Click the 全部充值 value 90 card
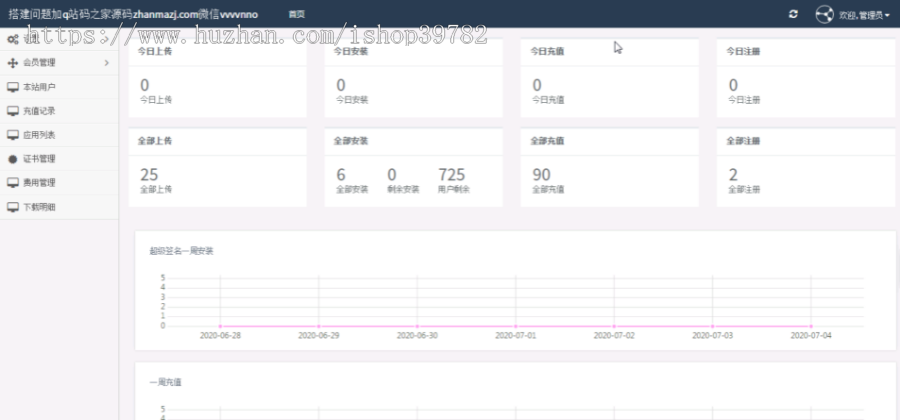Viewport: 900px width, 420px height. click(541, 175)
